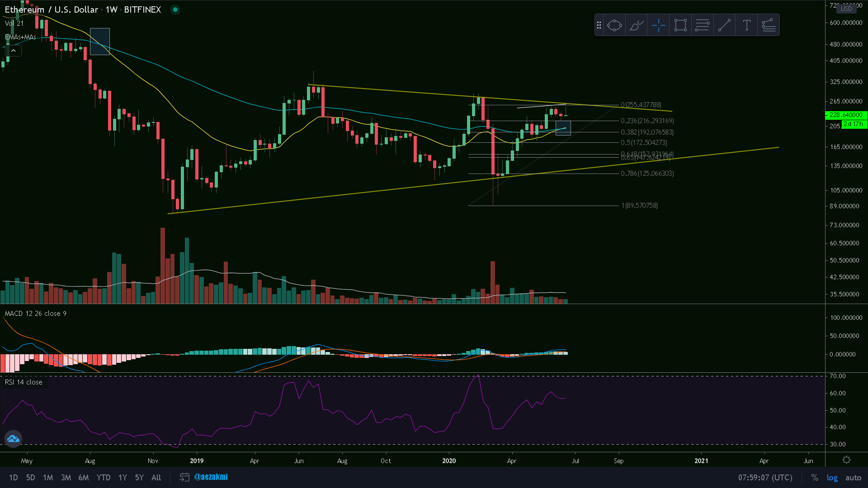868x488 pixels.
Task: Select the ellipse drawing tool
Action: 614,25
